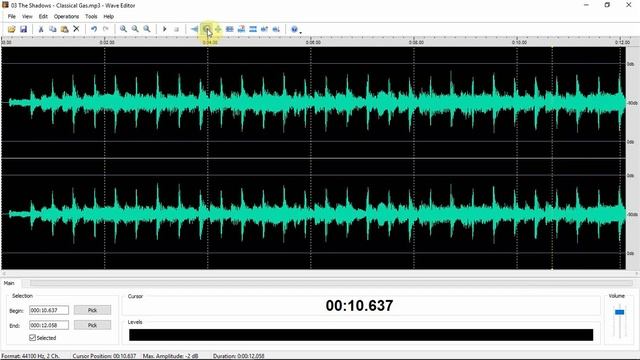The width and height of the screenshot is (640, 360).
Task: Click the last blue waveform effect icon
Action: [276, 29]
